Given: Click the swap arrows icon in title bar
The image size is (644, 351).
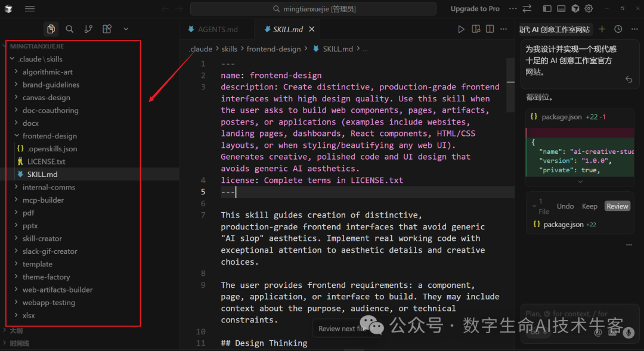Looking at the screenshot, I should (x=527, y=8).
